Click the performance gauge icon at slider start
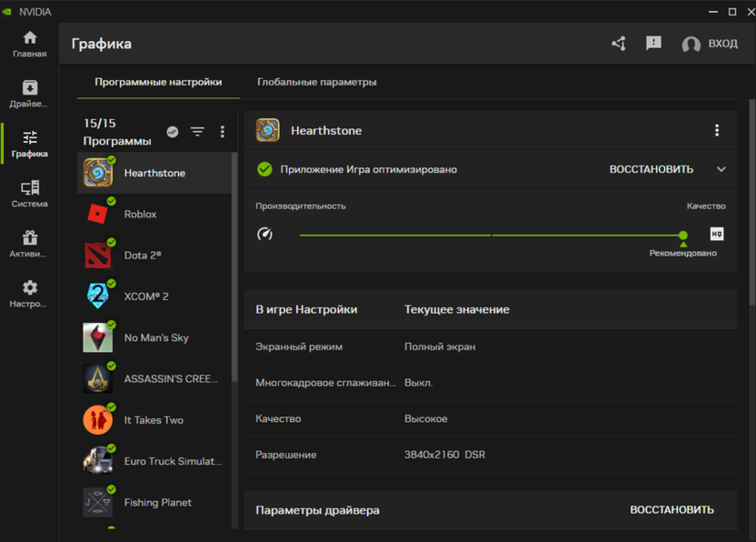The height and width of the screenshot is (542, 756). point(264,235)
